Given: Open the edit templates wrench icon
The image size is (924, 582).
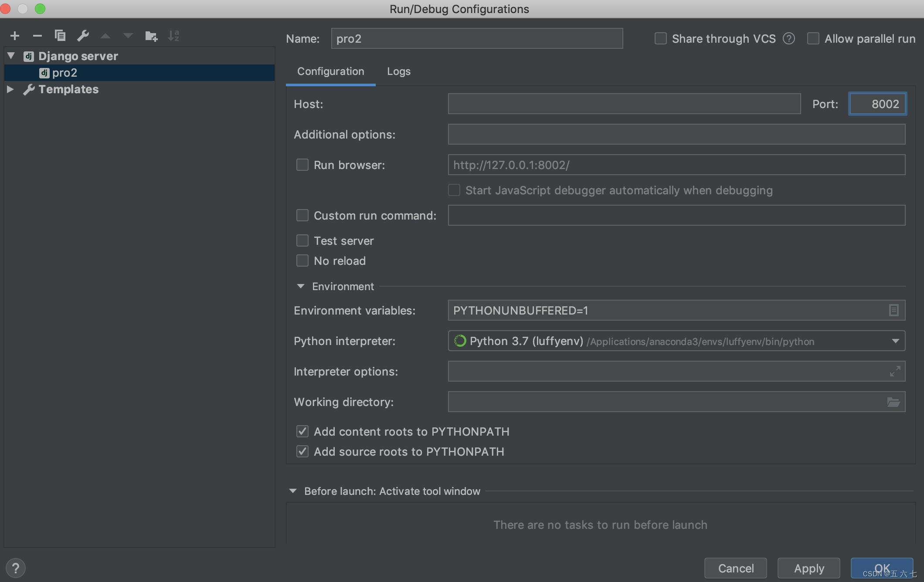Looking at the screenshot, I should [83, 36].
